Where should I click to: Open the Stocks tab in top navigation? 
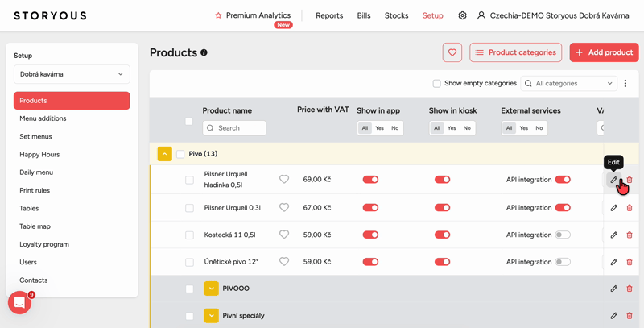pyautogui.click(x=396, y=15)
